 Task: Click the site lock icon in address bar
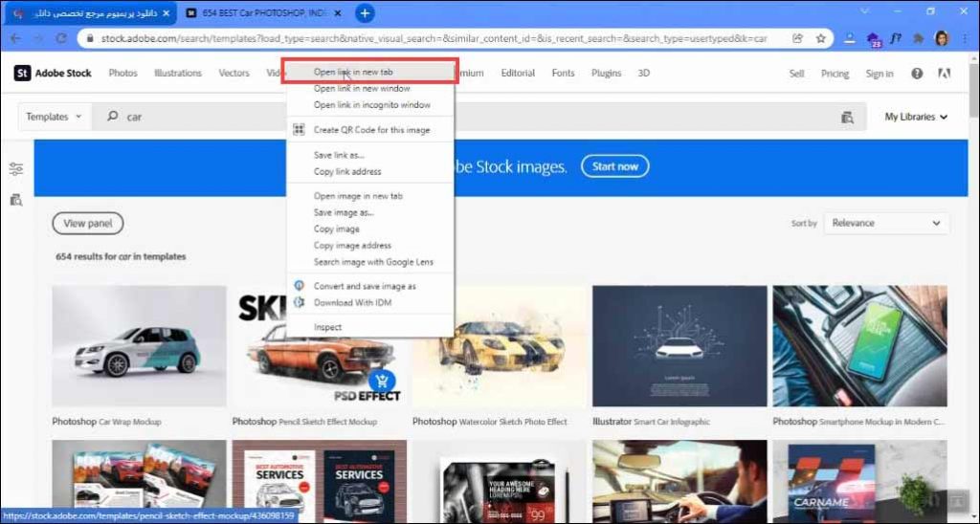pos(90,38)
